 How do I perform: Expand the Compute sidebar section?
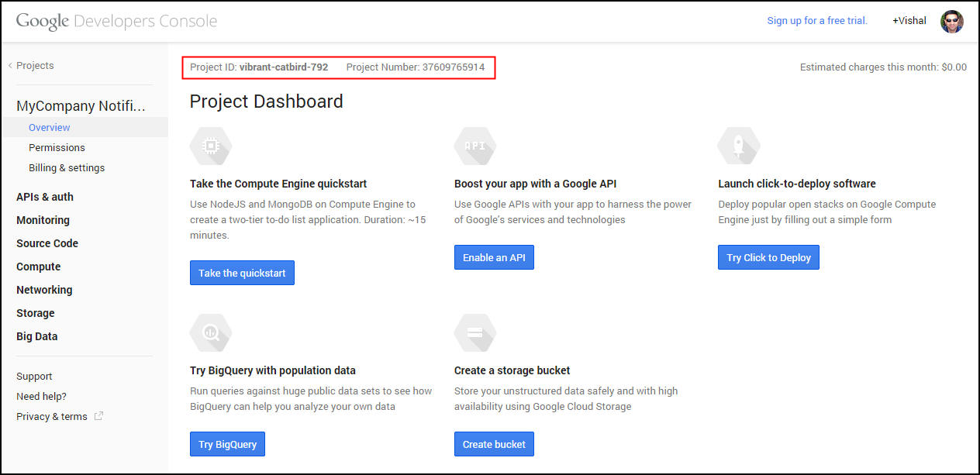[38, 267]
